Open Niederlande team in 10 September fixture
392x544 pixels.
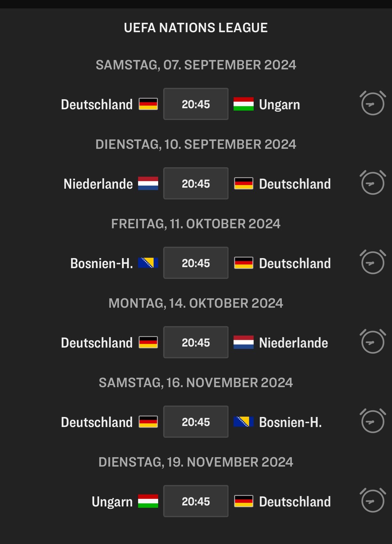pos(98,184)
